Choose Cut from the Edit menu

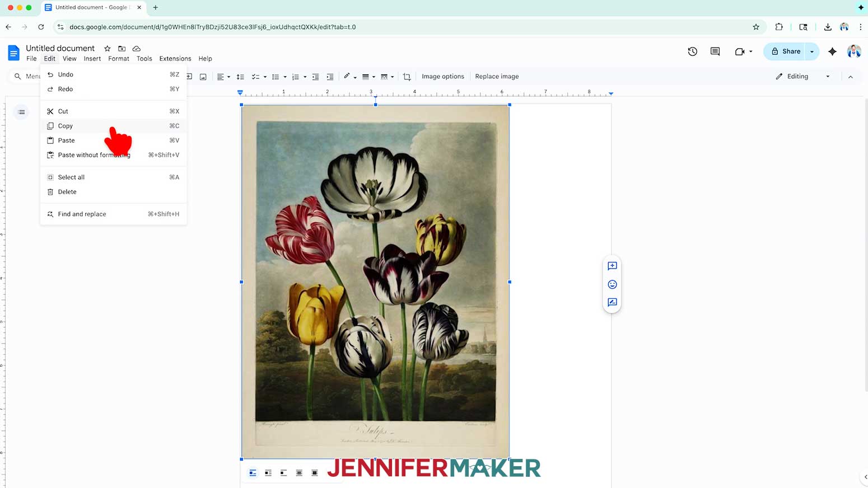point(113,111)
